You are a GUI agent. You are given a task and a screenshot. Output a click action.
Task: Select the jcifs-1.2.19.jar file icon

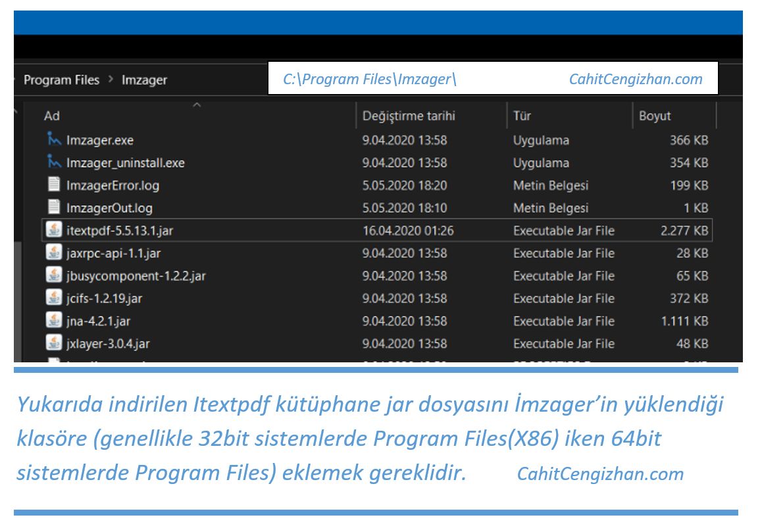[x=55, y=298]
